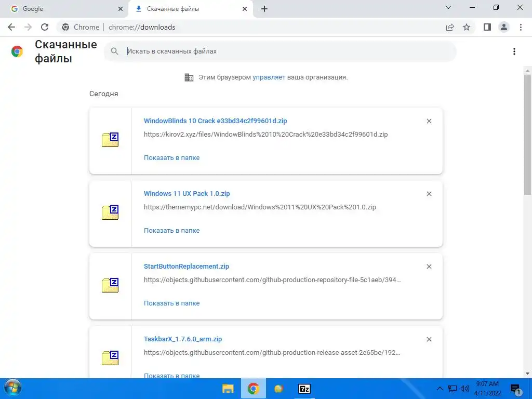This screenshot has width=532, height=399.
Task: Open TaskbarX_1.7.6.0_arm.zip file link
Action: [x=183, y=339]
